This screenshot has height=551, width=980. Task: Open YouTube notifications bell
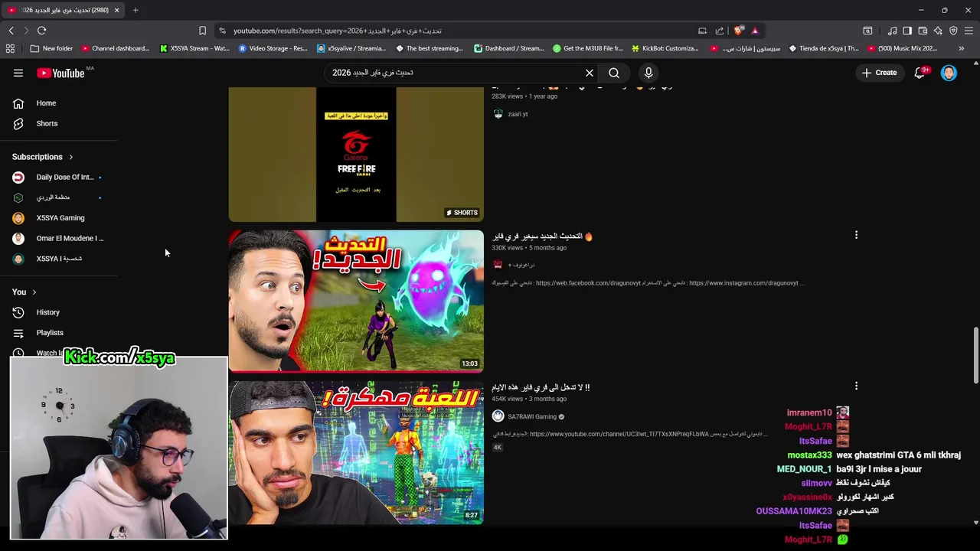click(x=920, y=73)
